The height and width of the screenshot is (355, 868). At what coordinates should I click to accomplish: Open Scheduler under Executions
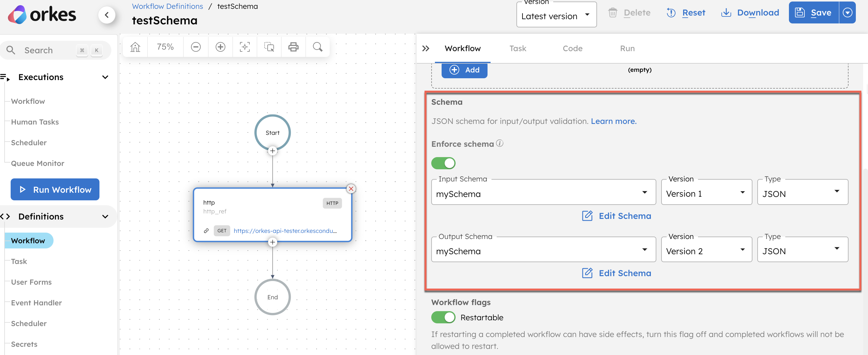pyautogui.click(x=29, y=143)
